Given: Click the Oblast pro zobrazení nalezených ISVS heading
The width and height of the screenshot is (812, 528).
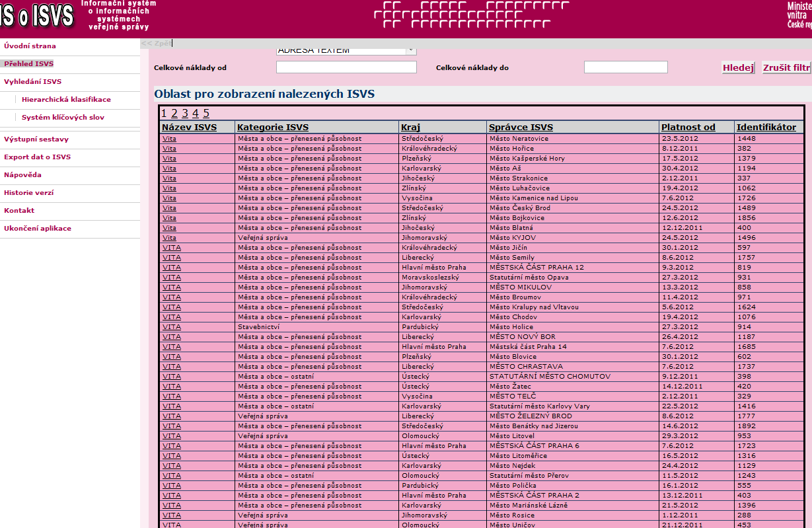Looking at the screenshot, I should pyautogui.click(x=264, y=94).
